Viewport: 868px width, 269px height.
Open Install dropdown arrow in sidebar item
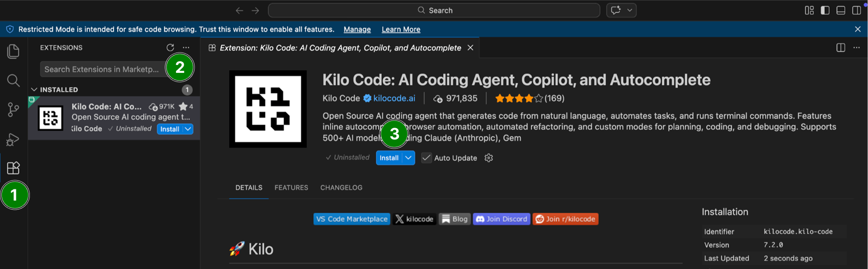pos(188,129)
